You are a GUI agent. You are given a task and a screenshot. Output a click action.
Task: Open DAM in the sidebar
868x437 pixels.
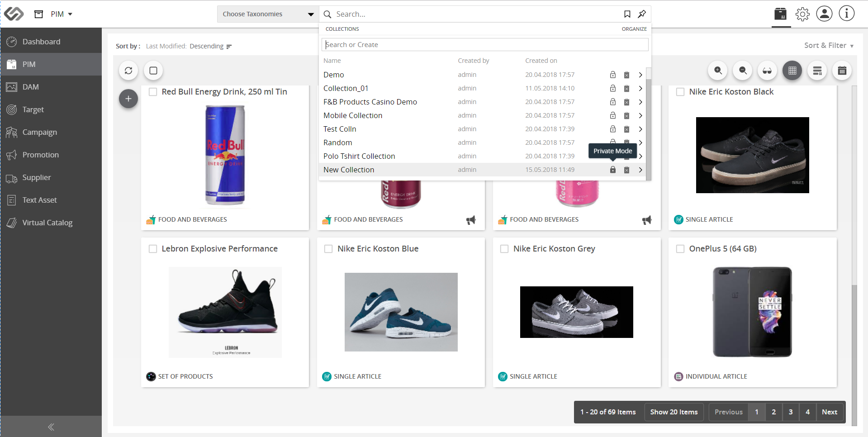pos(51,87)
